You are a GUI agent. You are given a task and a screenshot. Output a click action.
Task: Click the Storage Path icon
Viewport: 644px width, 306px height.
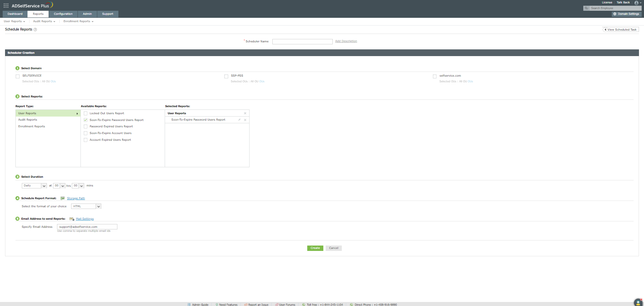click(62, 198)
